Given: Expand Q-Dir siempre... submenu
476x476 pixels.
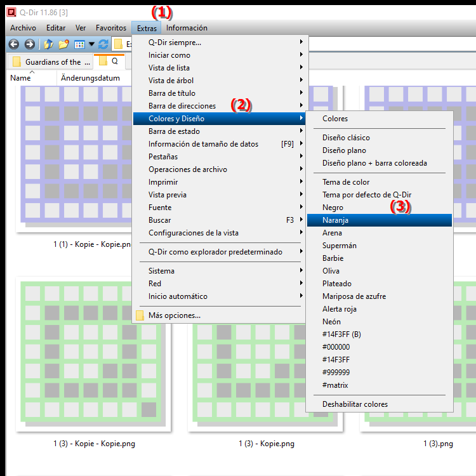Looking at the screenshot, I should pyautogui.click(x=219, y=43).
